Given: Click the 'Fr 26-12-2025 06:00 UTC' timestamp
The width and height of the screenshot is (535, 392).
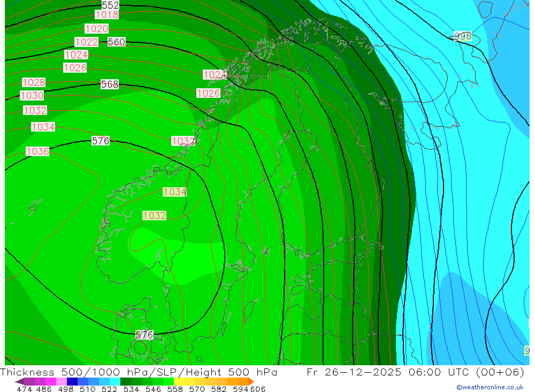Looking at the screenshot, I should pos(388,372).
